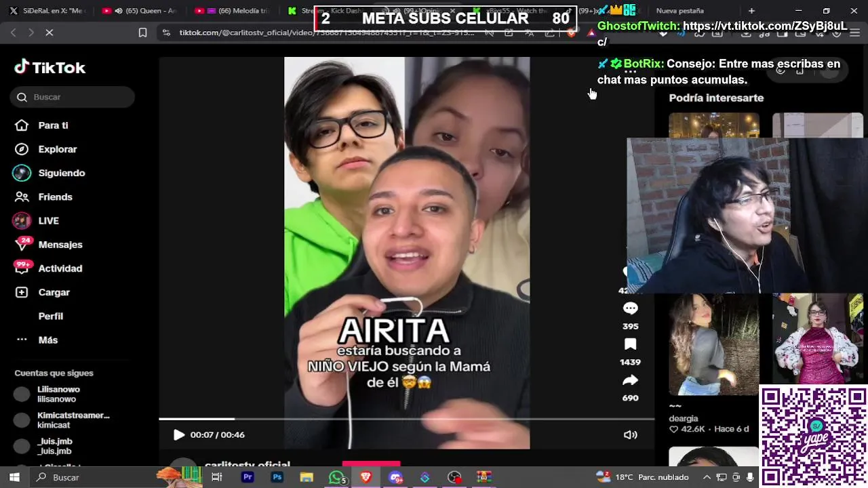Go forward in the browser
The width and height of the screenshot is (868, 488).
pyautogui.click(x=31, y=32)
